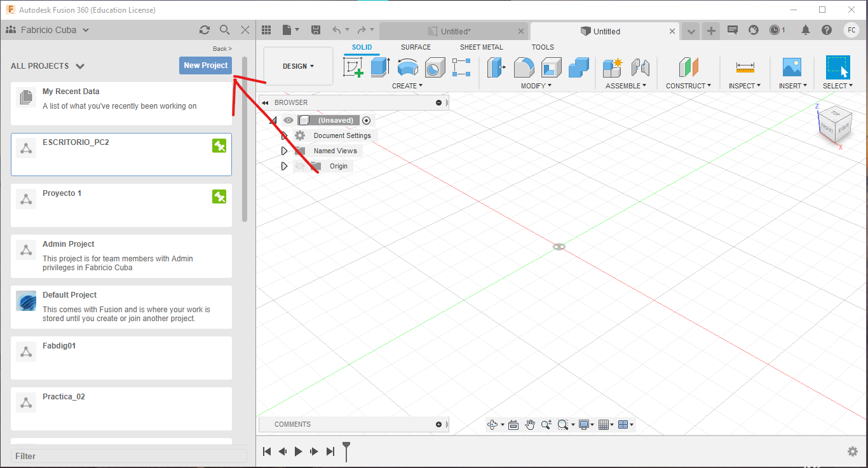Undo the last action
Screen dimensions: 868x468
coord(337,30)
